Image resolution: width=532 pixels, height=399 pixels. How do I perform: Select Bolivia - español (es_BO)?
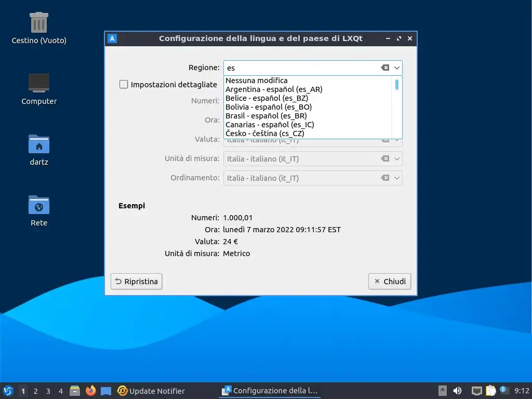(308, 107)
